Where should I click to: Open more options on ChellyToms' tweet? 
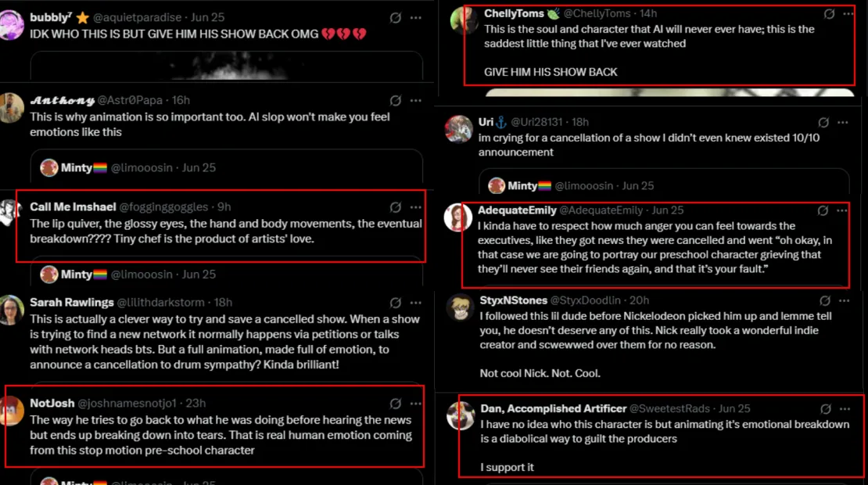(x=848, y=13)
